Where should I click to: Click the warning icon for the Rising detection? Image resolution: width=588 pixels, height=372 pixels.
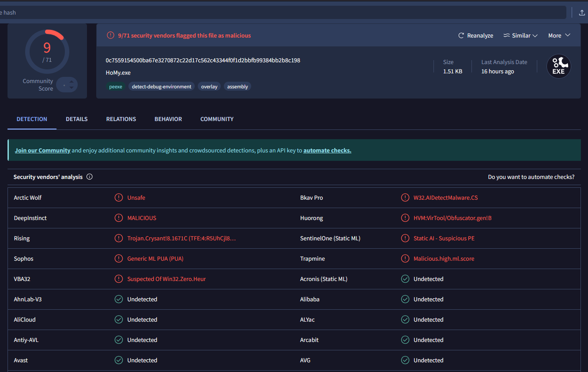119,238
